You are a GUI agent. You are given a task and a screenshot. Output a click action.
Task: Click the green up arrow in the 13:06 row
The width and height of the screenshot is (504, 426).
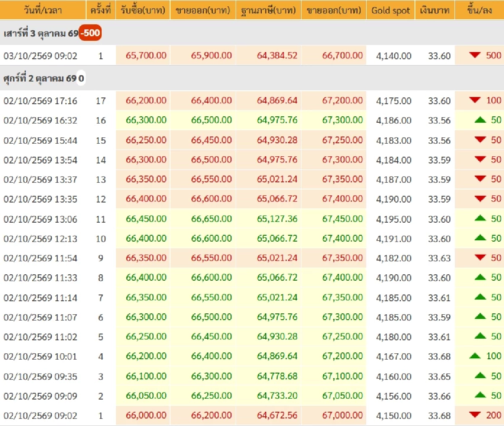coord(480,218)
